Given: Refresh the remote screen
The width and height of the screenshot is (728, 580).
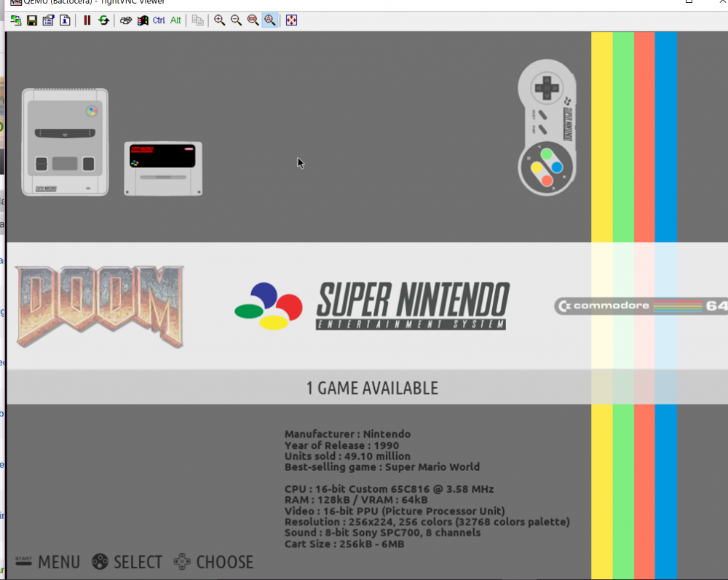Looking at the screenshot, I should pyautogui.click(x=103, y=20).
